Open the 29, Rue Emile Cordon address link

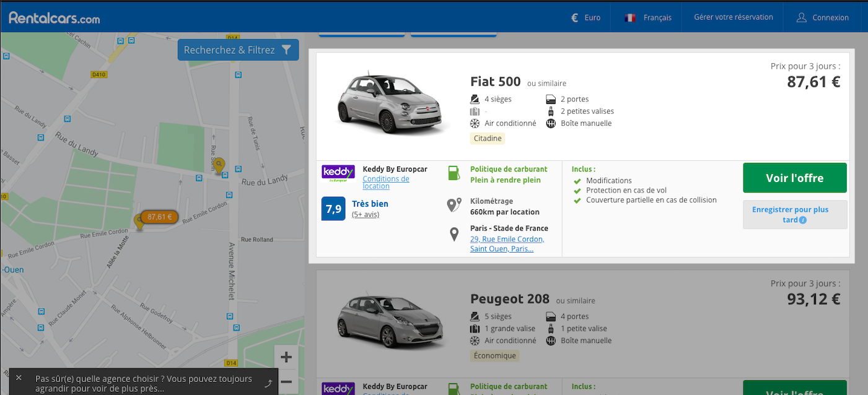pyautogui.click(x=507, y=244)
